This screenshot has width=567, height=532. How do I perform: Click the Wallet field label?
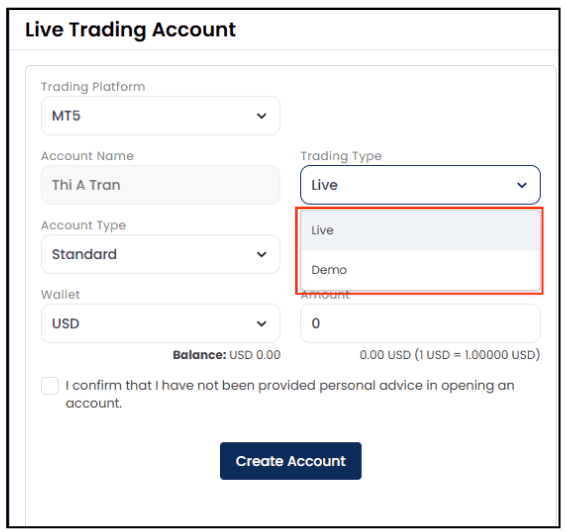coord(60,294)
